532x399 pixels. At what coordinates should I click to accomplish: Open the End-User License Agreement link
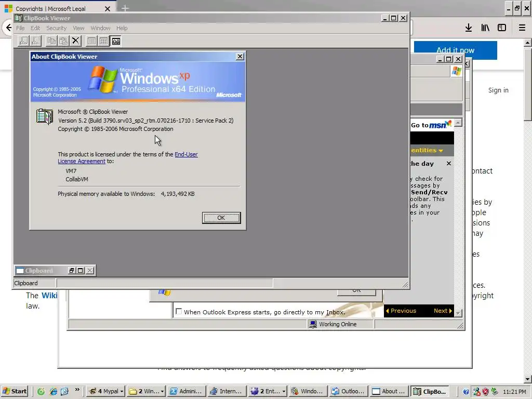point(128,158)
